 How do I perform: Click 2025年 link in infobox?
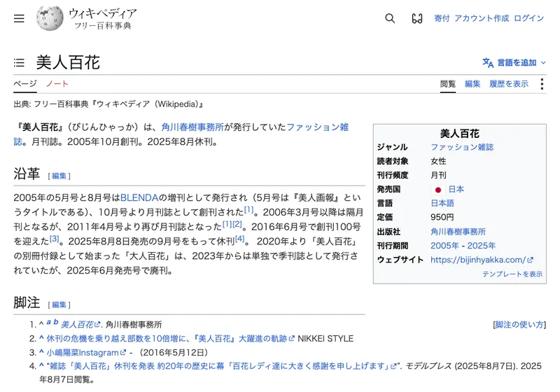[x=482, y=246]
